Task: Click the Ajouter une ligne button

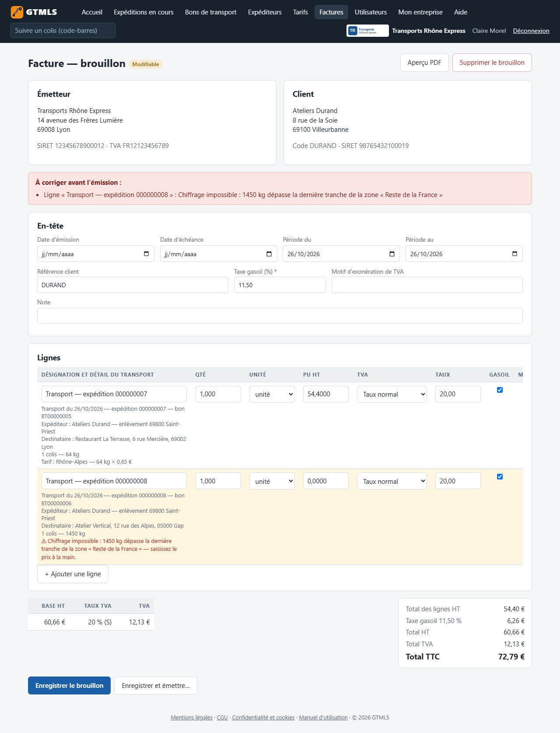Action: pyautogui.click(x=73, y=574)
